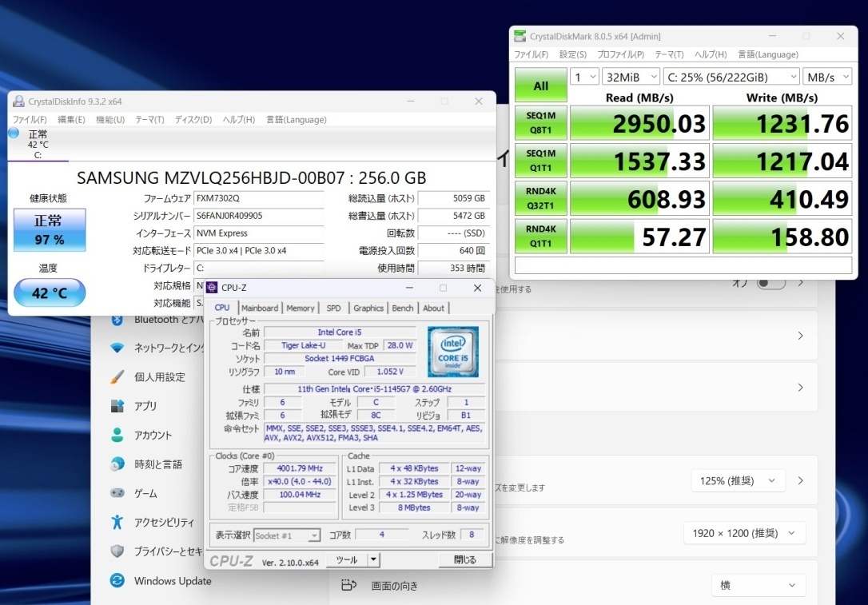This screenshot has width=868, height=605.
Task: Click CPU-Z ツール button
Action: [347, 559]
